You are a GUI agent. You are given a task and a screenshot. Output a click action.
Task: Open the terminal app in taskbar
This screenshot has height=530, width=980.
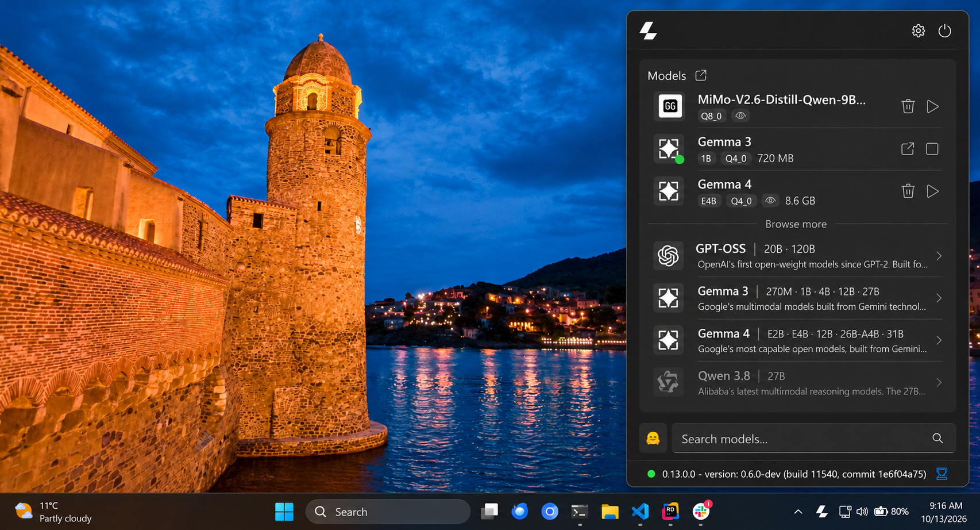click(x=580, y=511)
